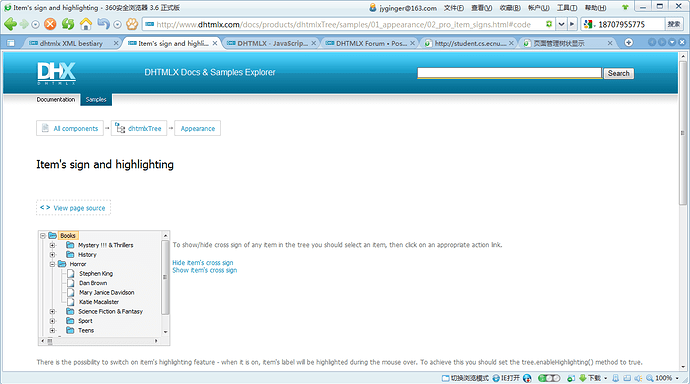Click the zoom 100% control in status bar
Screen dimensions: 690x384
pyautogui.click(x=663, y=378)
